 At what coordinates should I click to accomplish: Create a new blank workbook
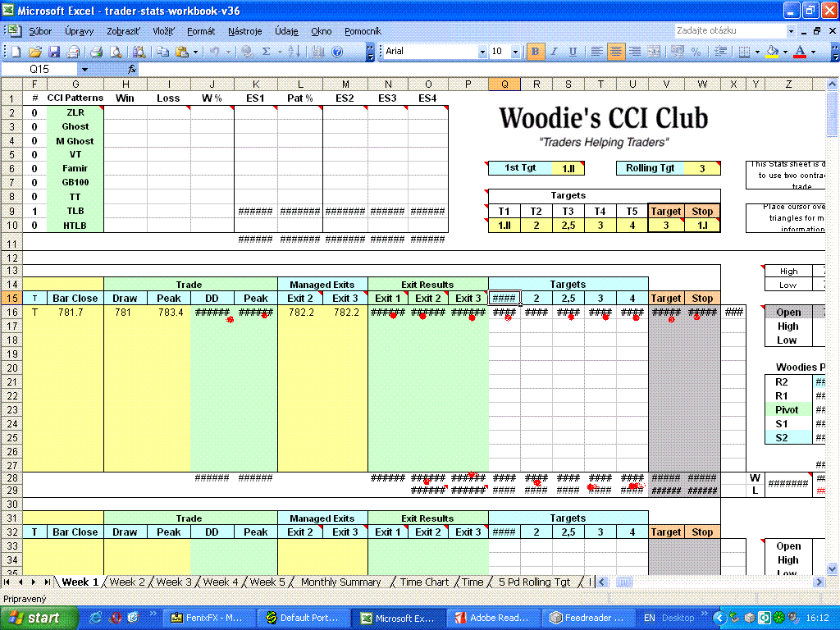click(16, 52)
